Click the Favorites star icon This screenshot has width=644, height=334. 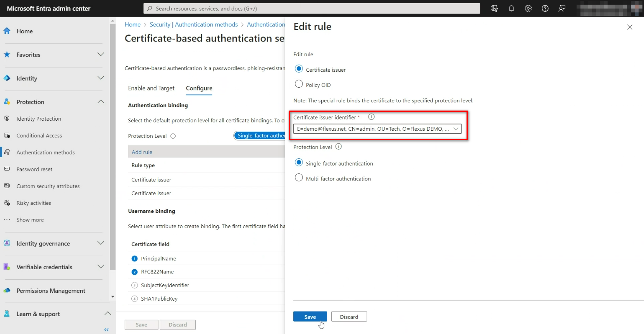click(x=7, y=55)
